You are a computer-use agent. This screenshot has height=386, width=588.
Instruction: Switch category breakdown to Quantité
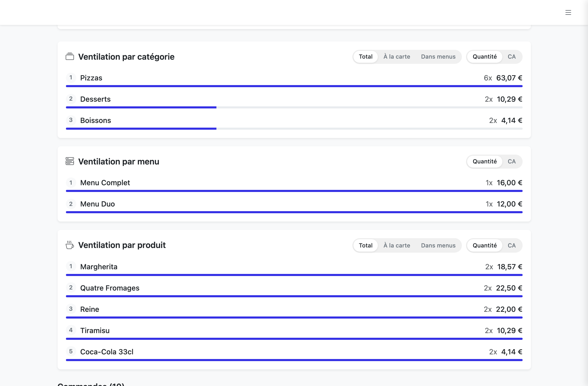[x=485, y=57]
